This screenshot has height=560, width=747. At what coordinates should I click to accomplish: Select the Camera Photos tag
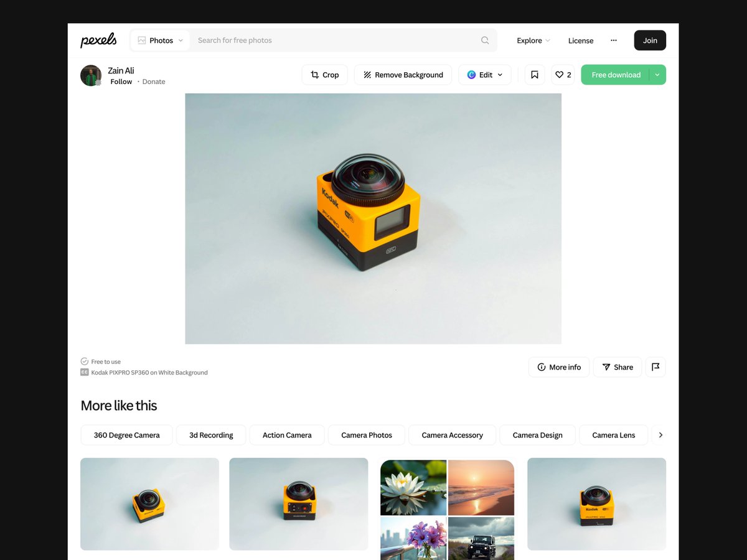(367, 435)
